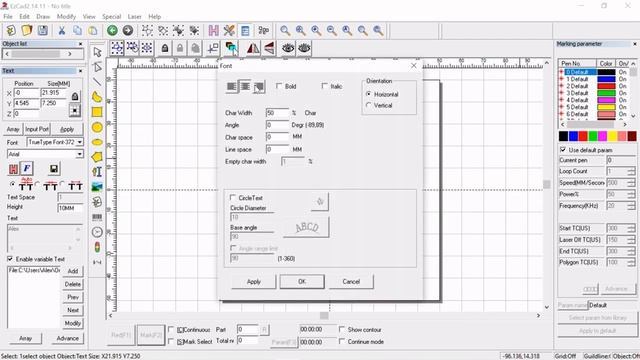Screen dimensions: 640x360
Task: Click the Loop Count stepper
Action: coord(631,171)
